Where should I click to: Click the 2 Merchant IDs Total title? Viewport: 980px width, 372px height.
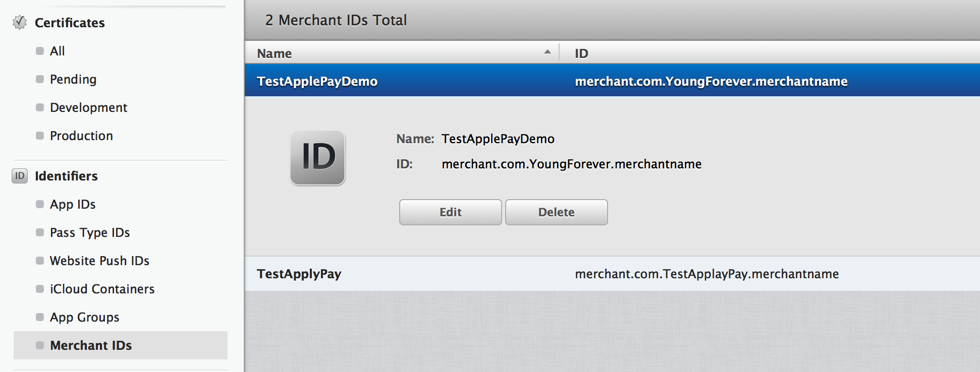tap(336, 20)
